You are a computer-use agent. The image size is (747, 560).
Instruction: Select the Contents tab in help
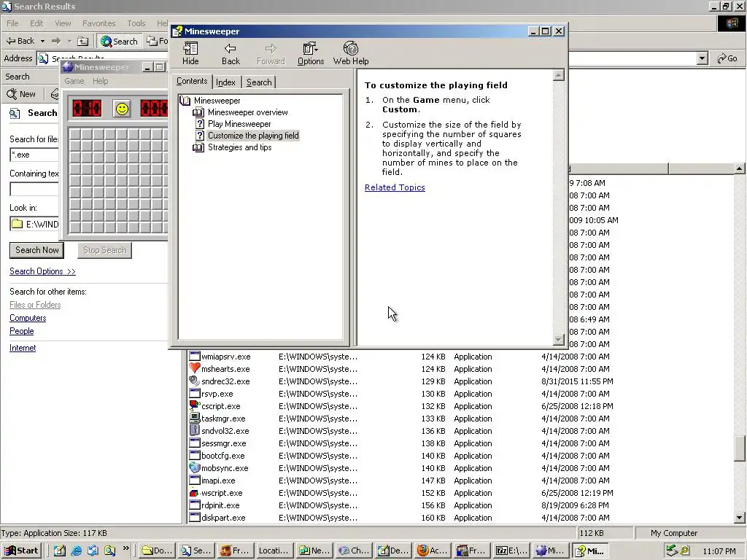coord(192,81)
